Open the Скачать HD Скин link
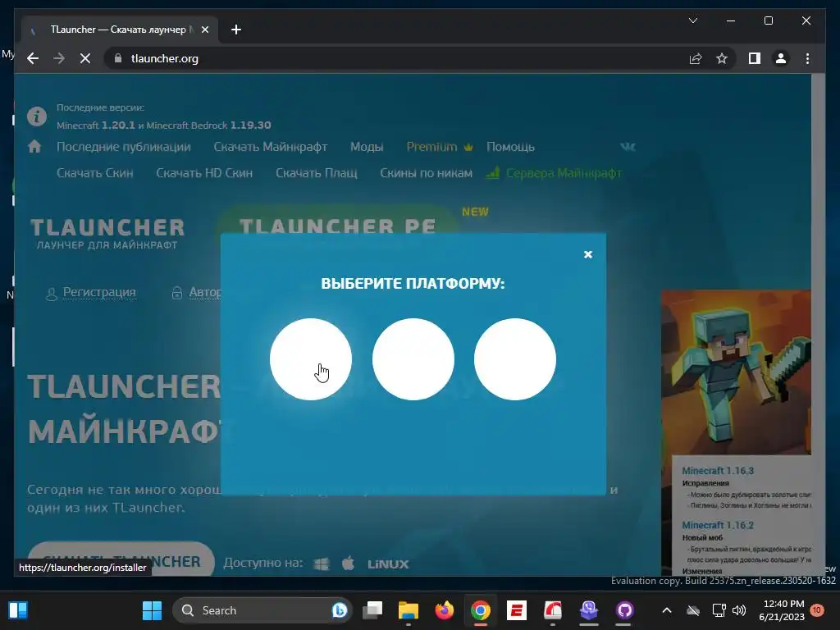Screen dimensions: 840x630 coord(204,173)
